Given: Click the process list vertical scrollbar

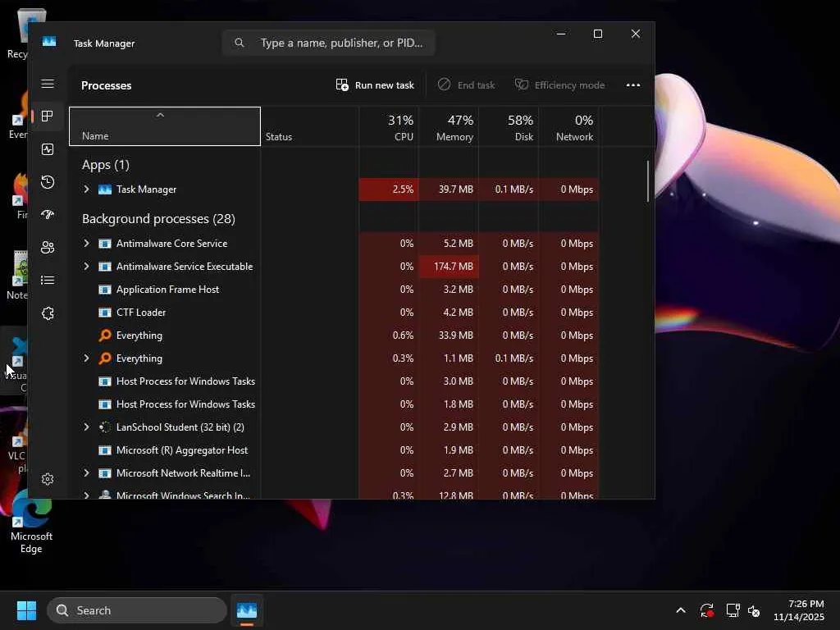Looking at the screenshot, I should (x=648, y=181).
